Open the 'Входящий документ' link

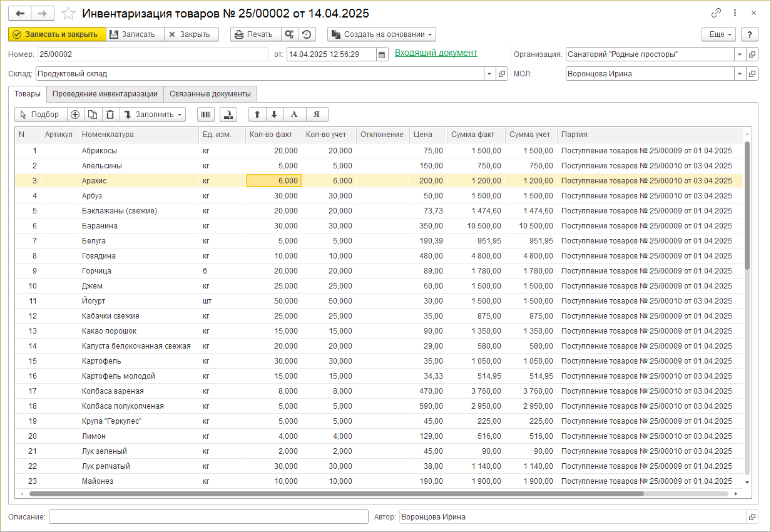tap(436, 53)
